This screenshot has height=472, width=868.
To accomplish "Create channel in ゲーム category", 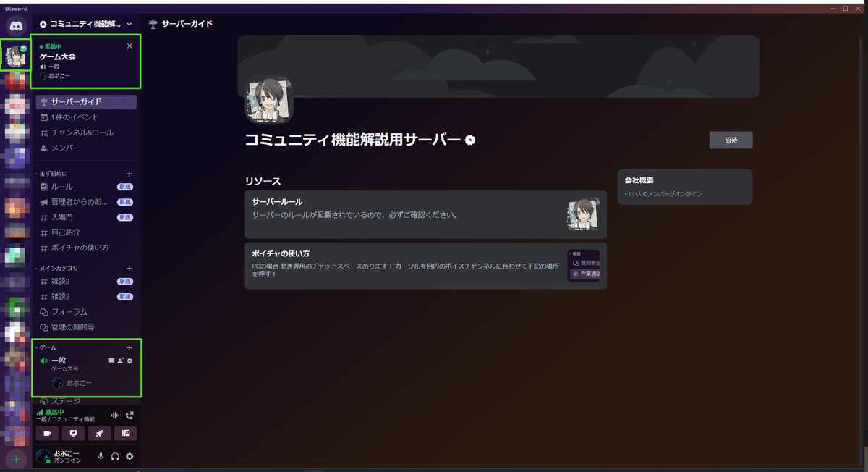I will coord(129,347).
